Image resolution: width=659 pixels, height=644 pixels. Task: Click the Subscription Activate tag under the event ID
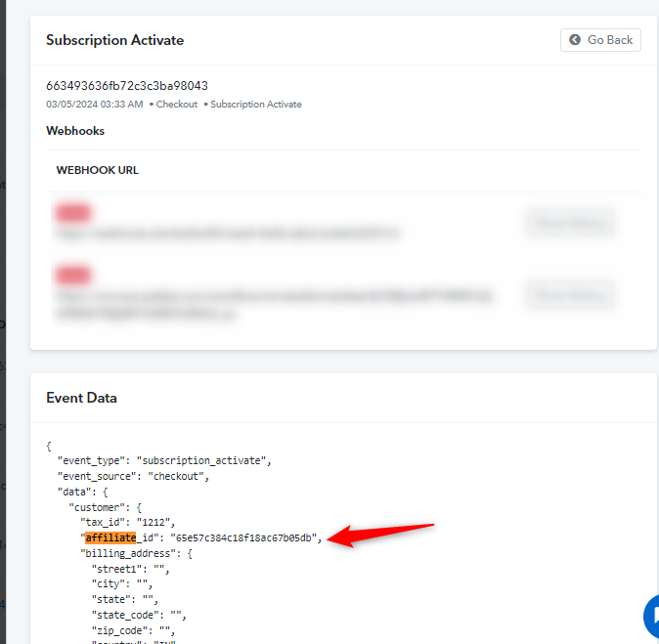tap(256, 105)
